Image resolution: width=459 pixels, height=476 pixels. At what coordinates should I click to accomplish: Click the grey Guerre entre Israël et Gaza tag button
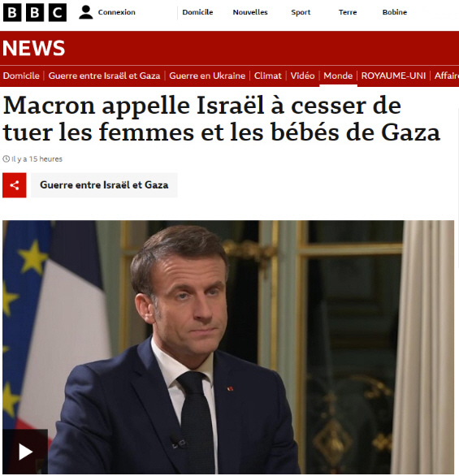click(104, 185)
